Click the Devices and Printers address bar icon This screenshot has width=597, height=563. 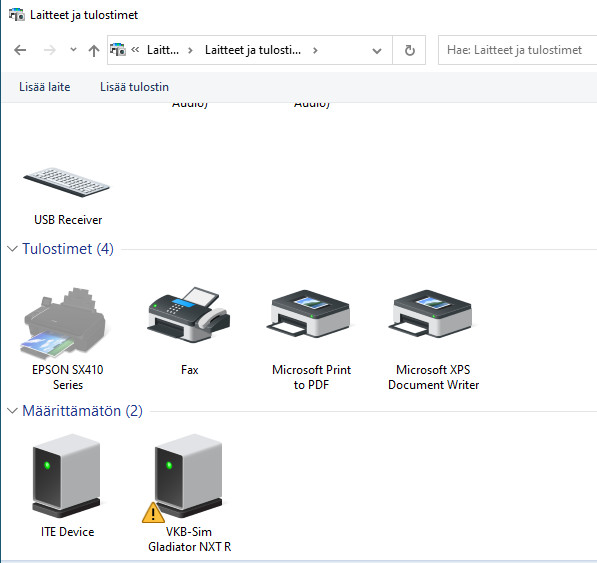click(118, 50)
